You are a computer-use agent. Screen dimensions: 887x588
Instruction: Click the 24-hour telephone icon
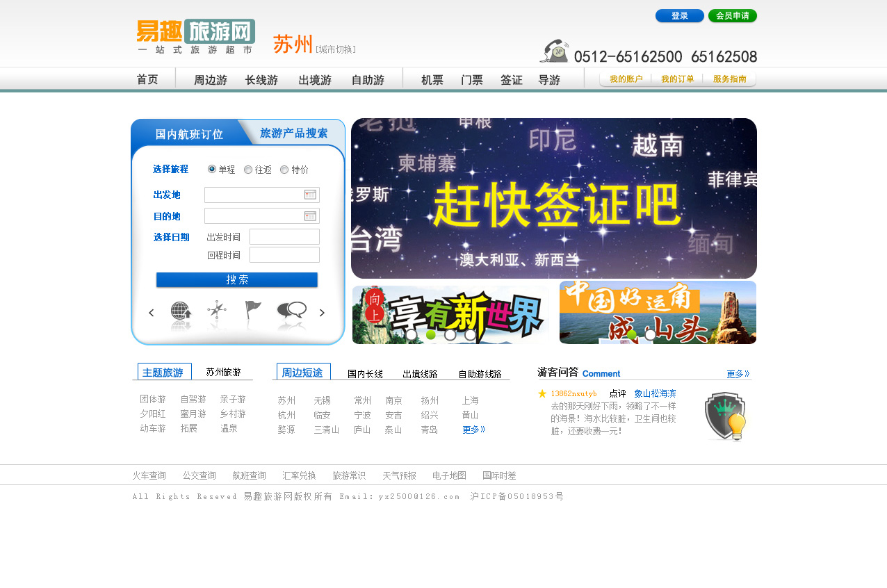pyautogui.click(x=554, y=51)
